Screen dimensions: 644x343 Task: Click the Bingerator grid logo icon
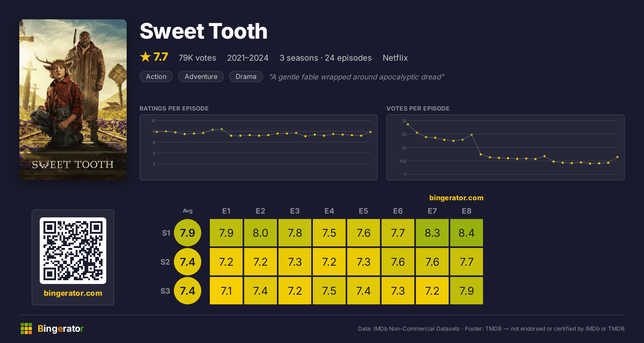(26, 329)
